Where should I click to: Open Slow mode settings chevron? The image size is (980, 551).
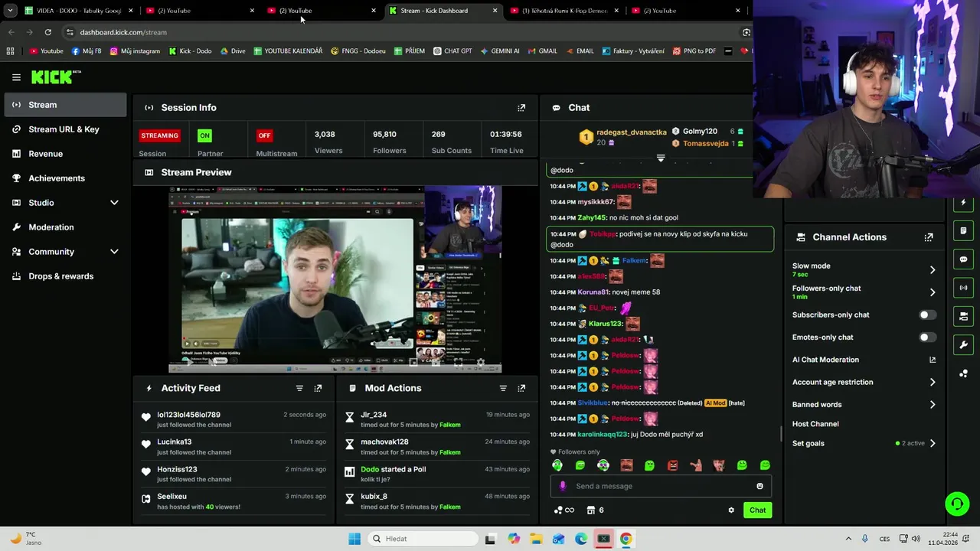pyautogui.click(x=933, y=270)
